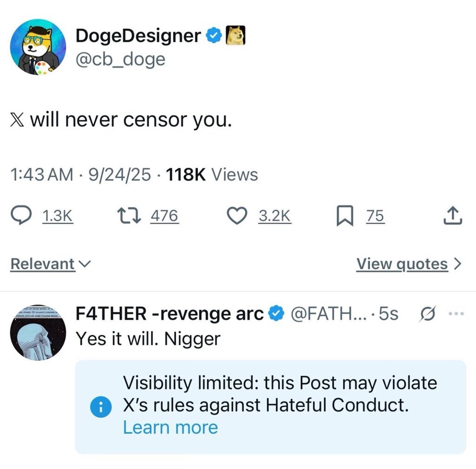Click the F4THER reply profile picture

coord(38,332)
